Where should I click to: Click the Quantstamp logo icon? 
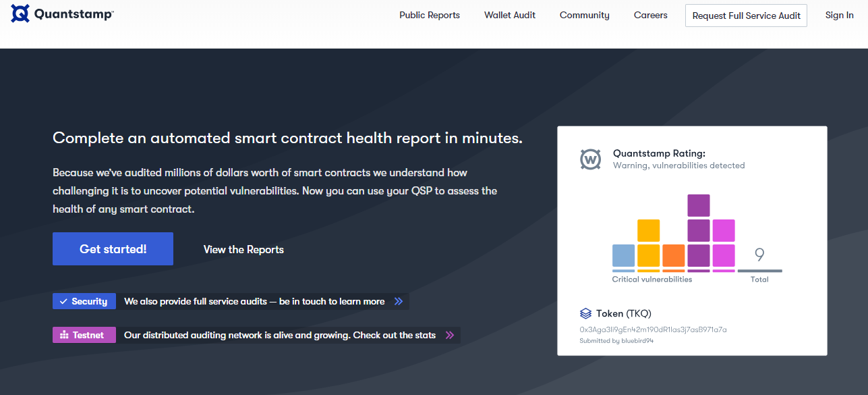pyautogui.click(x=20, y=14)
